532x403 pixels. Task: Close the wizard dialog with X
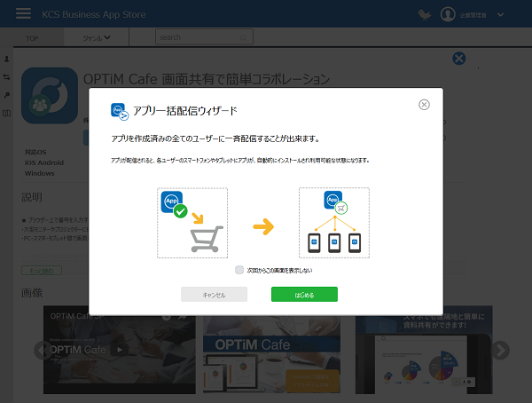click(424, 105)
